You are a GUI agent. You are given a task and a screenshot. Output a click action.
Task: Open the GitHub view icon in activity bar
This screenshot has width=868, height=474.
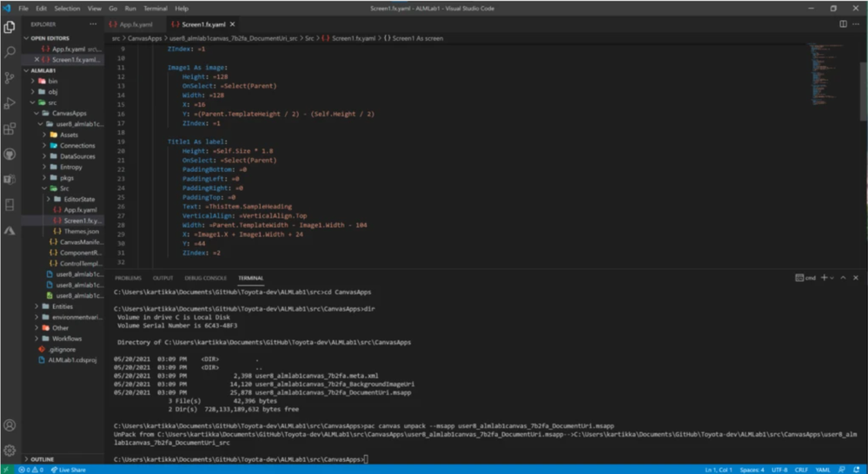pyautogui.click(x=10, y=155)
